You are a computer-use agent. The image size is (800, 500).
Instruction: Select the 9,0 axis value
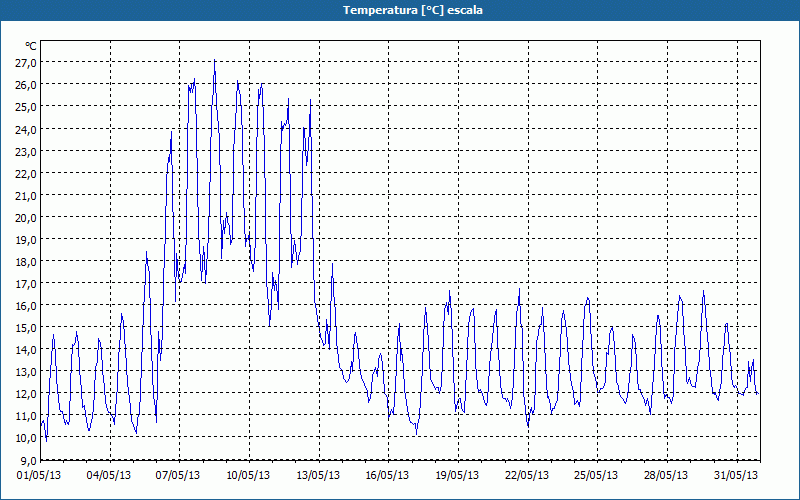point(28,460)
